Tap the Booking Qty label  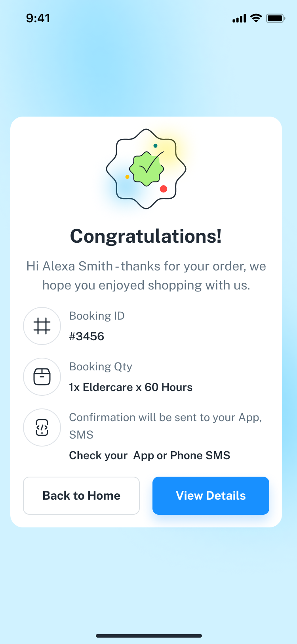tap(101, 366)
